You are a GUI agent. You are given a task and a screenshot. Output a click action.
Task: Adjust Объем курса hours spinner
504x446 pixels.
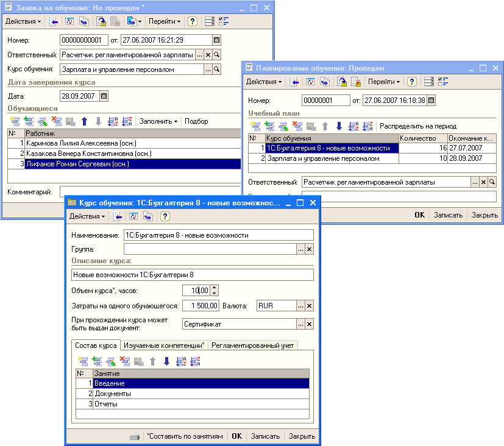click(215, 291)
